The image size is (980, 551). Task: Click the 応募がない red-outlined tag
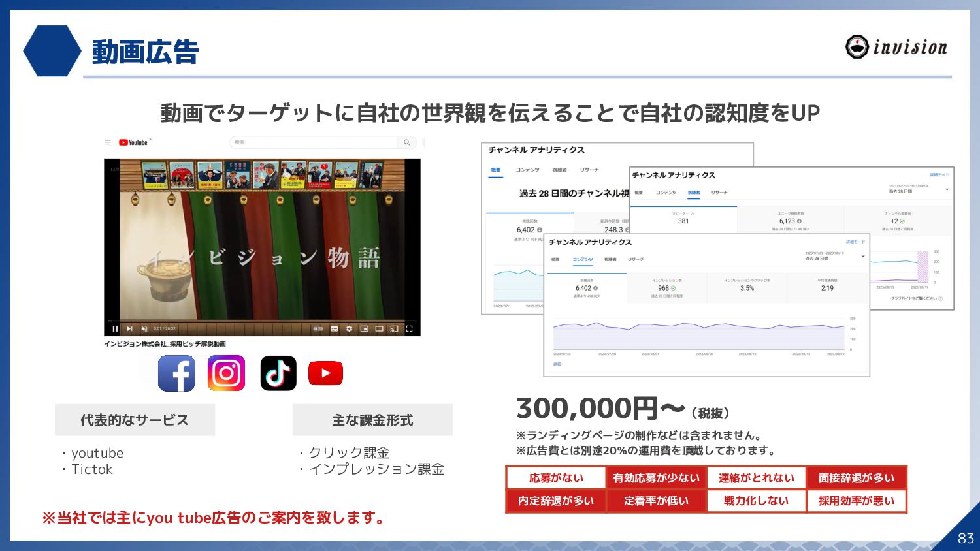click(x=556, y=478)
